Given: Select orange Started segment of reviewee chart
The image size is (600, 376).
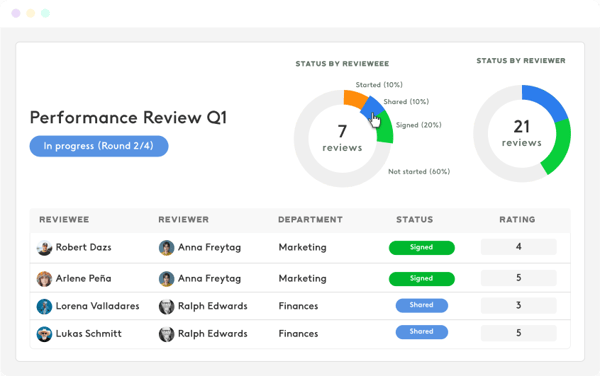Looking at the screenshot, I should (354, 98).
